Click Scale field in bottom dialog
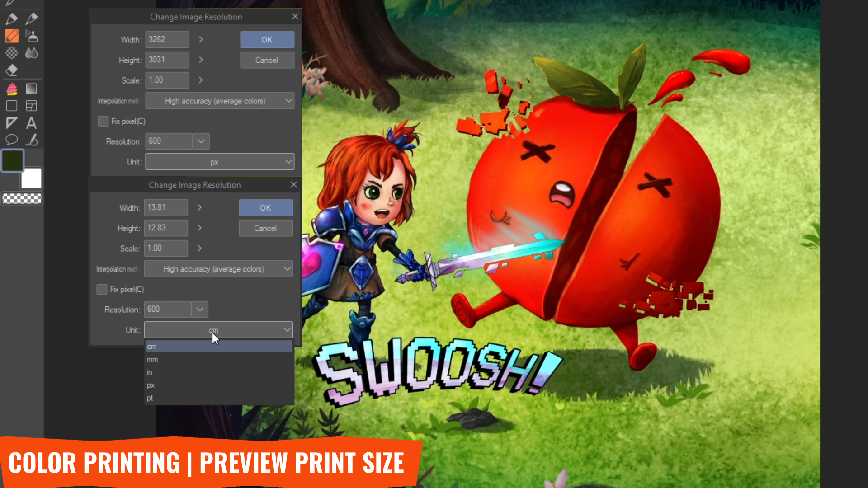868x488 pixels. coord(165,248)
